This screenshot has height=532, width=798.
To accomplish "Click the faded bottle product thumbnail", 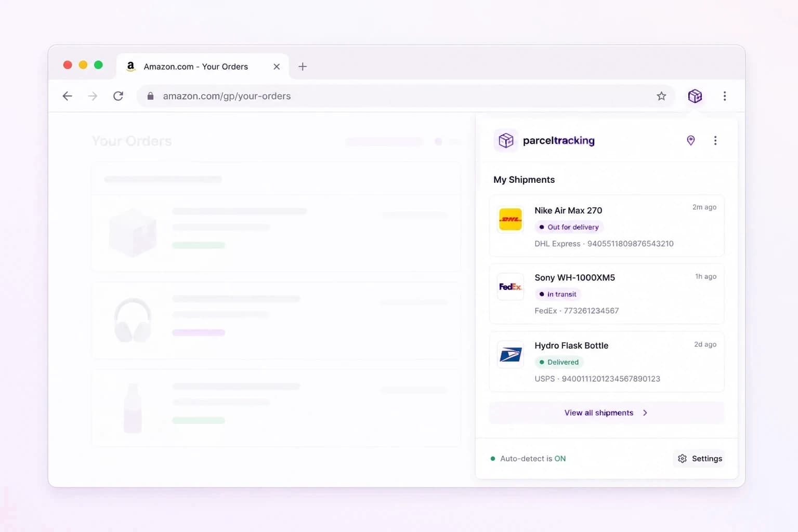I will (x=133, y=408).
